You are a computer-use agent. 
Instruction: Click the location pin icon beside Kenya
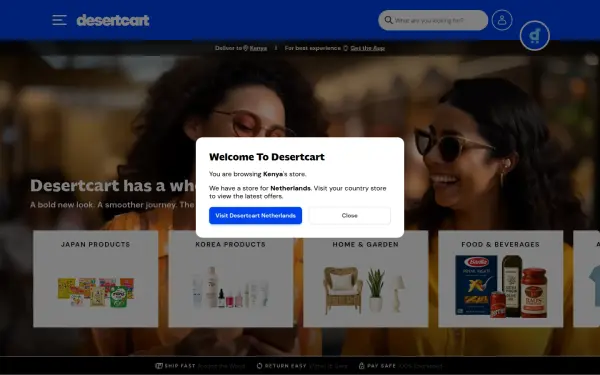pos(246,48)
